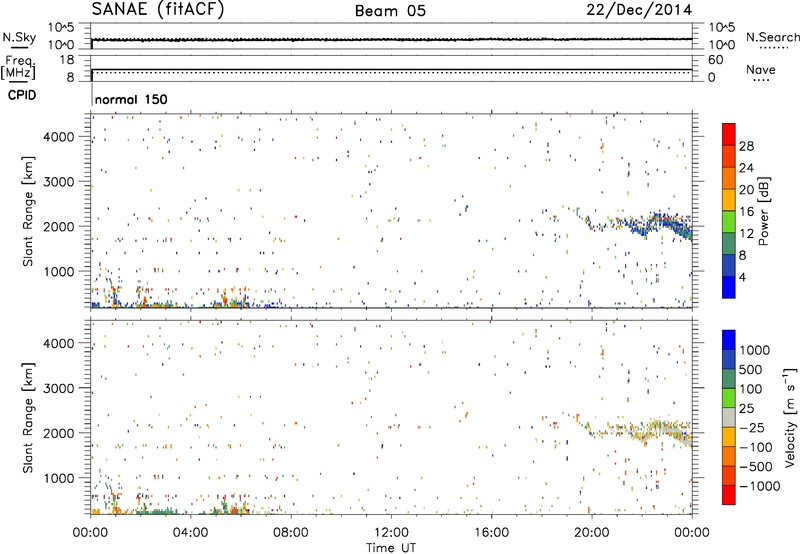This screenshot has width=800, height=554.
Task: Click the '16' power colorbar tick
Action: (x=746, y=212)
